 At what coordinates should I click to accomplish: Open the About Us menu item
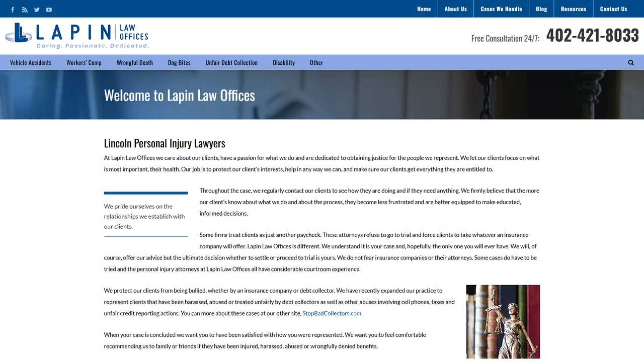(x=456, y=9)
